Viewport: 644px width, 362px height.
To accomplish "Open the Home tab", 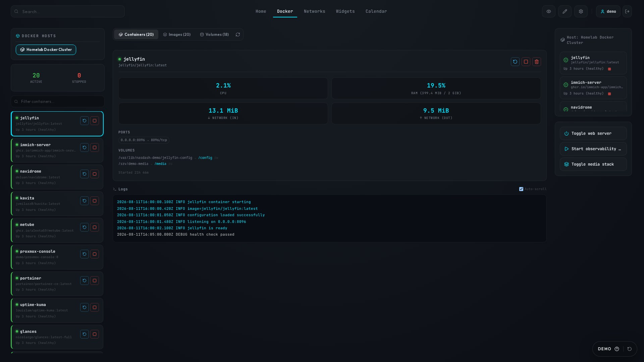I will pyautogui.click(x=261, y=11).
